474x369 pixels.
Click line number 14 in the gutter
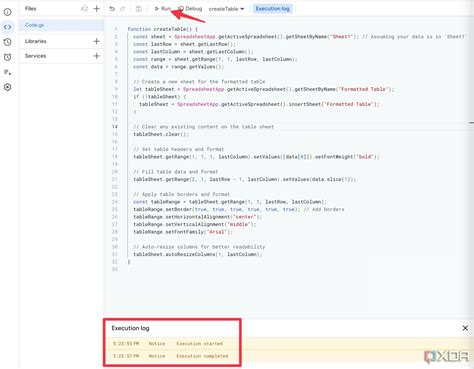[x=115, y=127]
